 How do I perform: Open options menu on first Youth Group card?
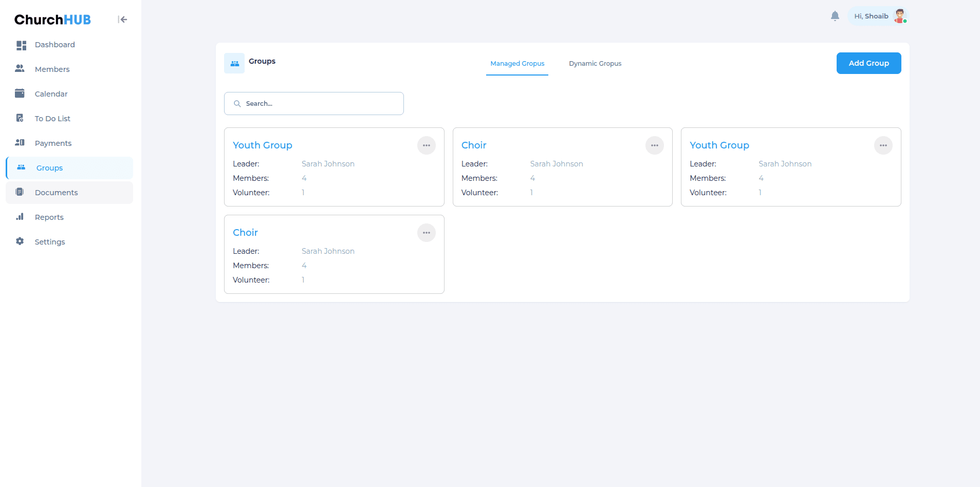click(426, 145)
